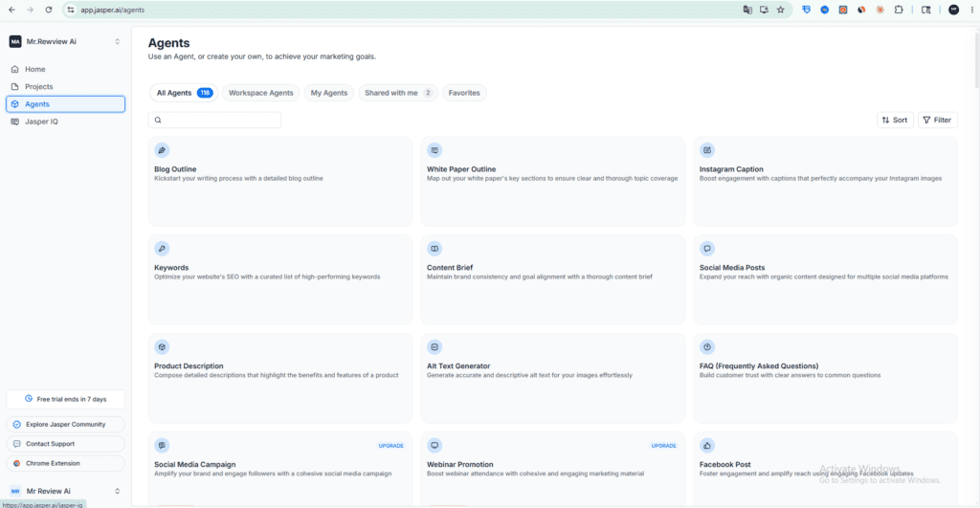
Task: Open the Chrome three-dot menu
Action: pyautogui.click(x=970, y=10)
